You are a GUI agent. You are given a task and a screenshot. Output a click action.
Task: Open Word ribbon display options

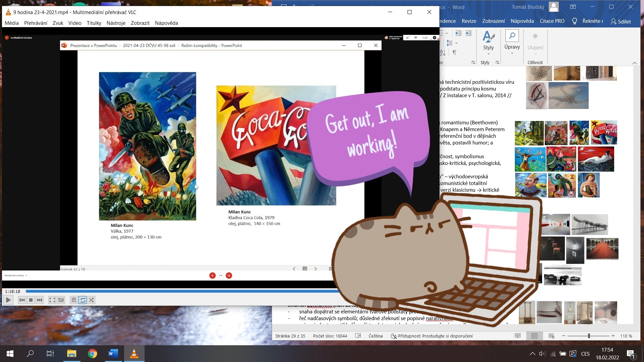pos(573,7)
